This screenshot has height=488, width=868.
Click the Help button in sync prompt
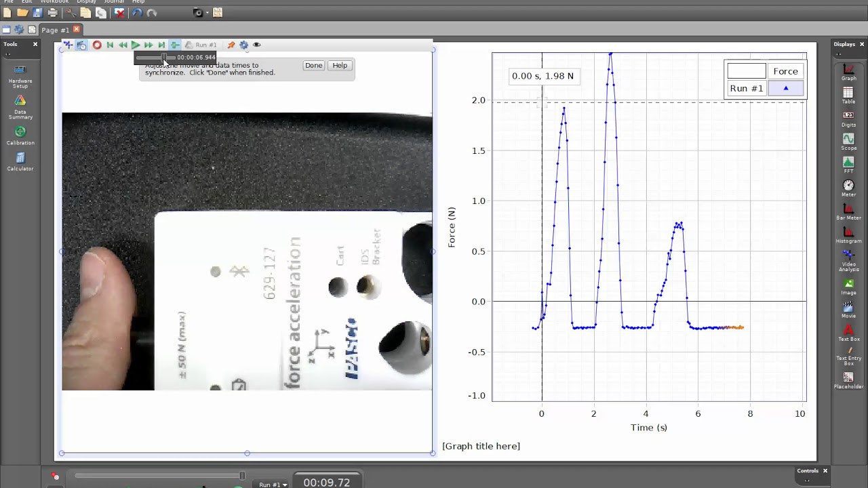coord(340,66)
